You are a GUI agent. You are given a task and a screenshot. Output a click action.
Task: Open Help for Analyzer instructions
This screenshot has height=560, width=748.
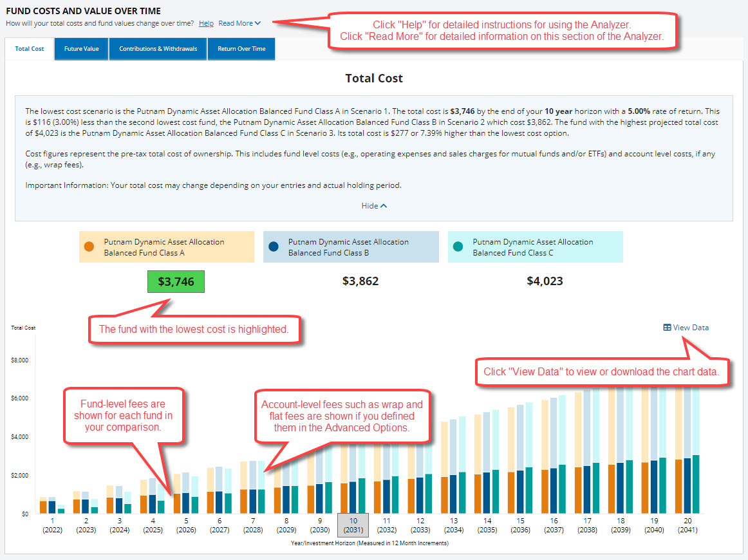tap(206, 23)
